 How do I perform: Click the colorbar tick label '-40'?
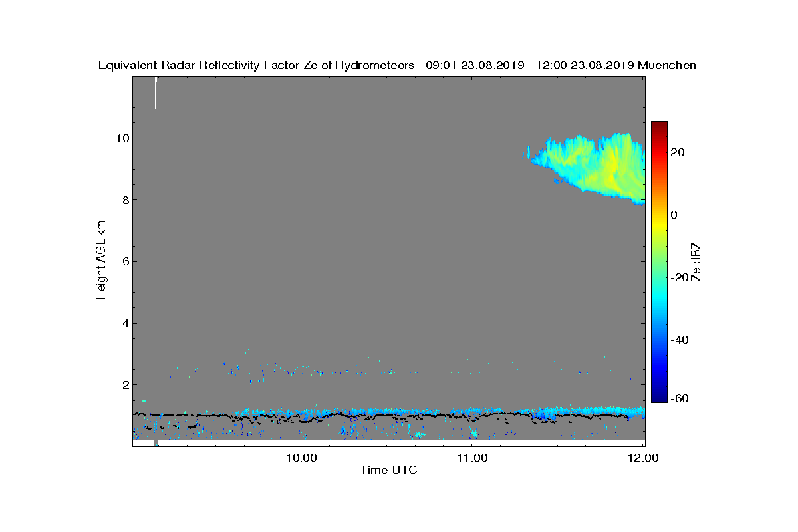(680, 340)
